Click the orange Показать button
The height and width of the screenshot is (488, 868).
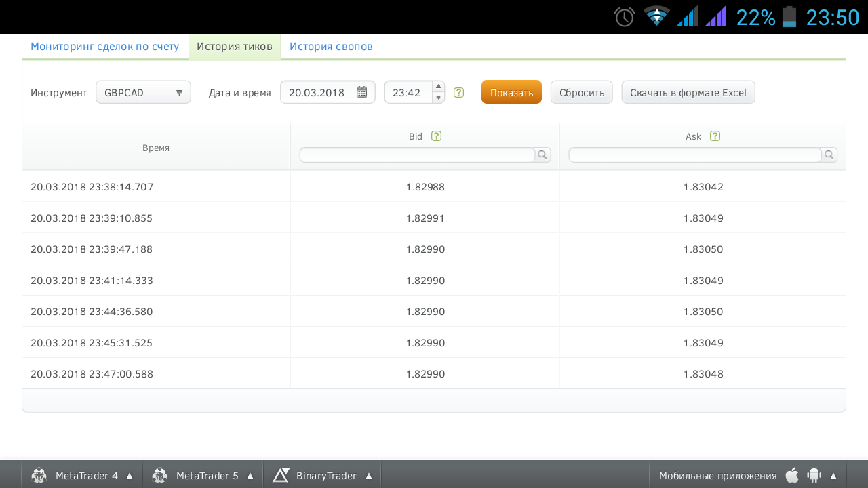[x=511, y=92]
